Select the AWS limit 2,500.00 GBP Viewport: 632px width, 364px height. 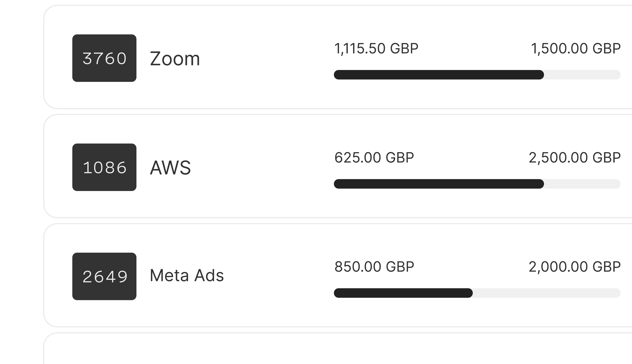point(574,158)
